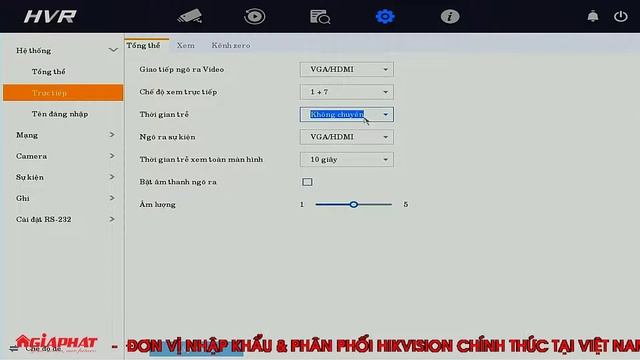Open Giao tiếp ngõ ra Video dropdown
The width and height of the screenshot is (640, 360).
pos(347,69)
